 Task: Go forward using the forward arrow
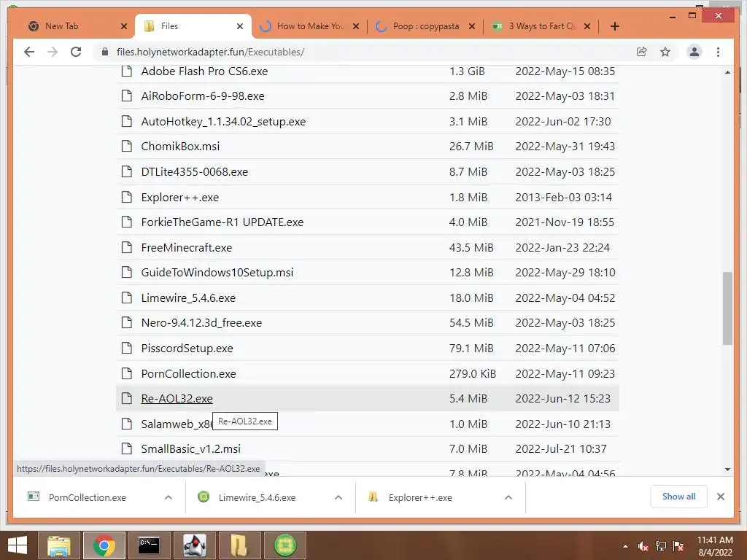[53, 52]
